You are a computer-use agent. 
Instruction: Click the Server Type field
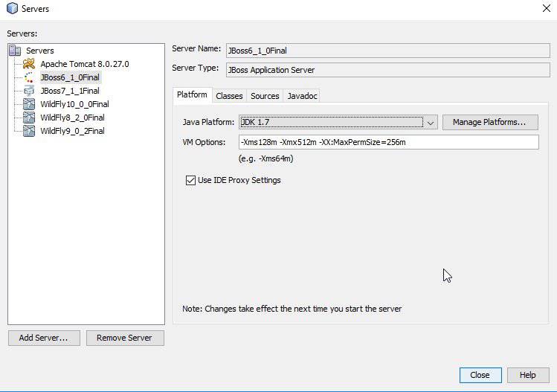coord(388,70)
